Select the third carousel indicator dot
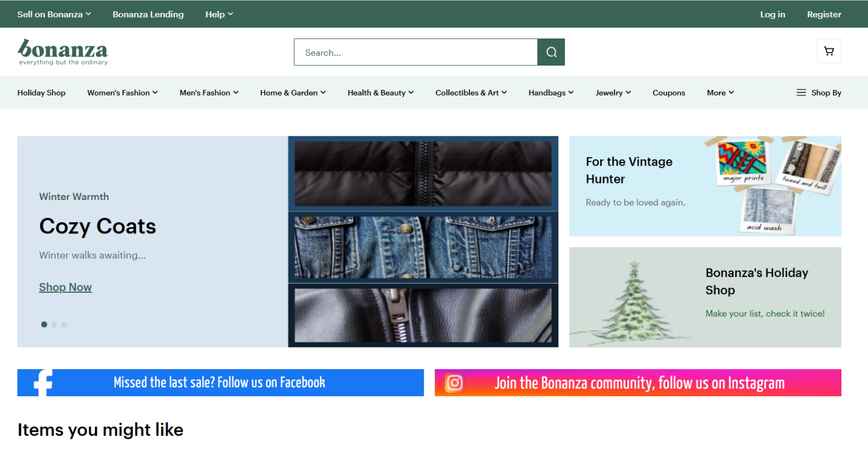 point(64,324)
